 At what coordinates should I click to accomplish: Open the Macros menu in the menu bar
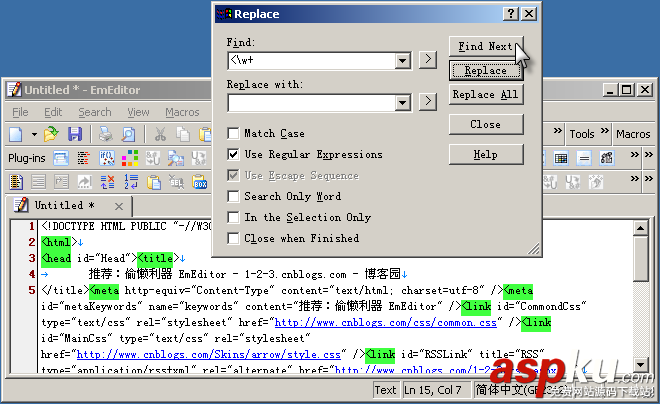(182, 112)
